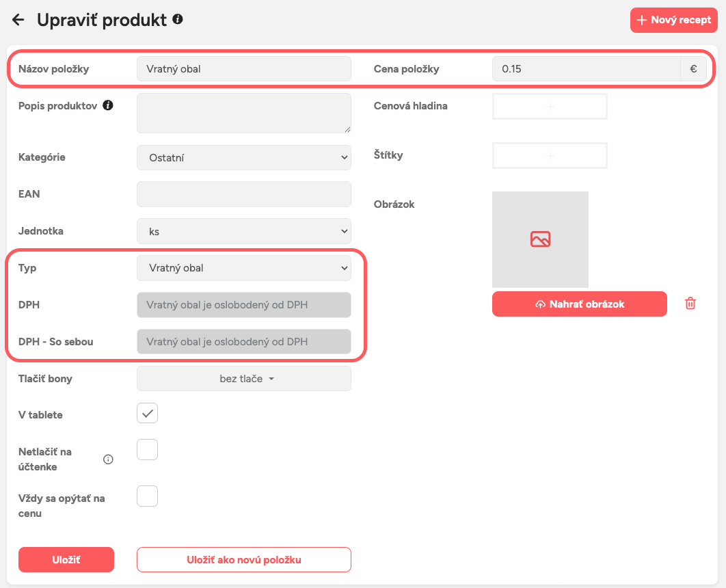Click the image placeholder thumbnail
726x588 pixels.
(x=540, y=239)
